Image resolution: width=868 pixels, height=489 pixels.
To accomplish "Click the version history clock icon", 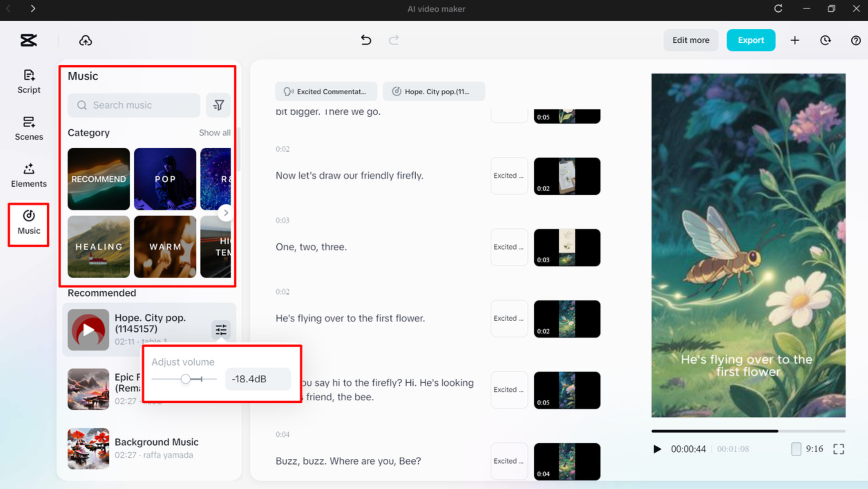I will [825, 40].
